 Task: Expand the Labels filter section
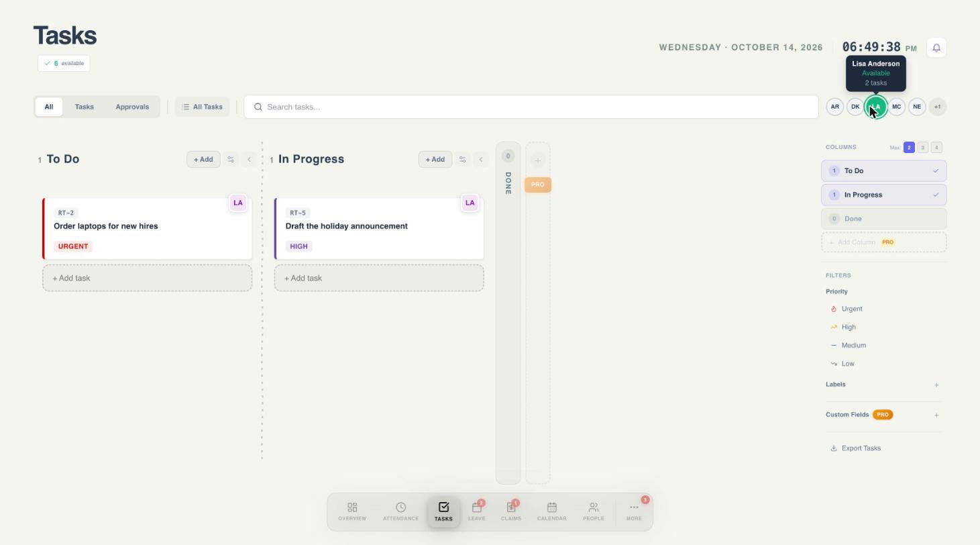(936, 385)
